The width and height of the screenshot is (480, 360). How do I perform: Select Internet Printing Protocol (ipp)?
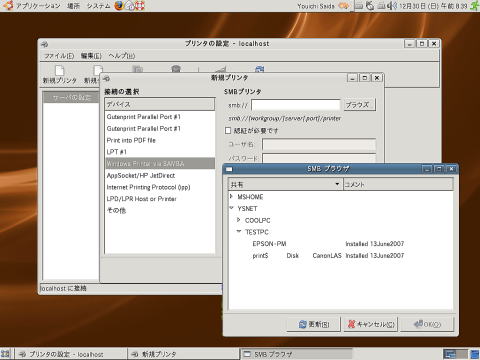click(x=160, y=187)
